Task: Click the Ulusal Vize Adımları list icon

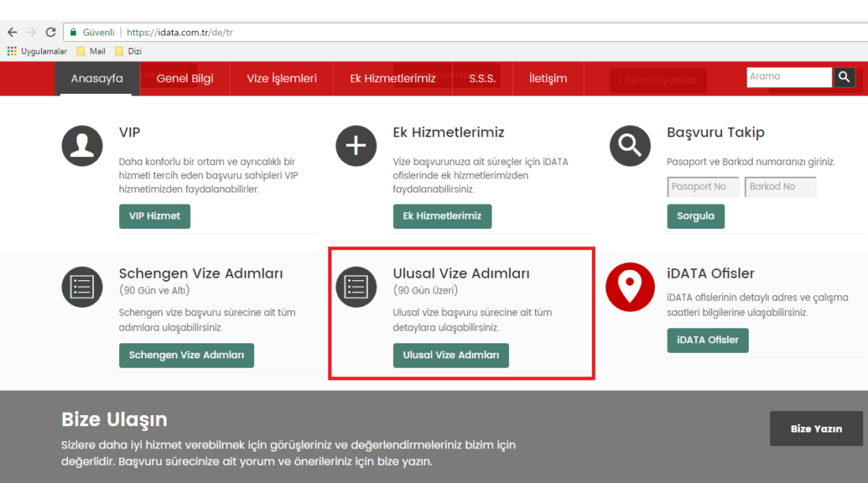Action: point(356,286)
